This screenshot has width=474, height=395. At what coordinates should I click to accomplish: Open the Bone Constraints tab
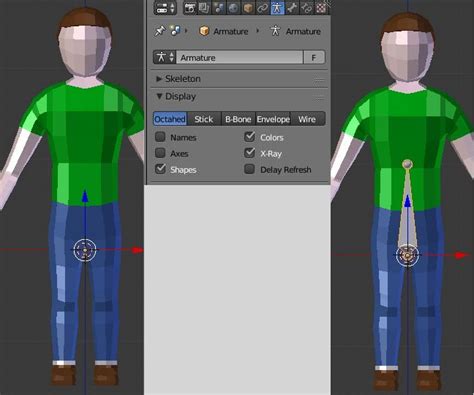pos(306,8)
